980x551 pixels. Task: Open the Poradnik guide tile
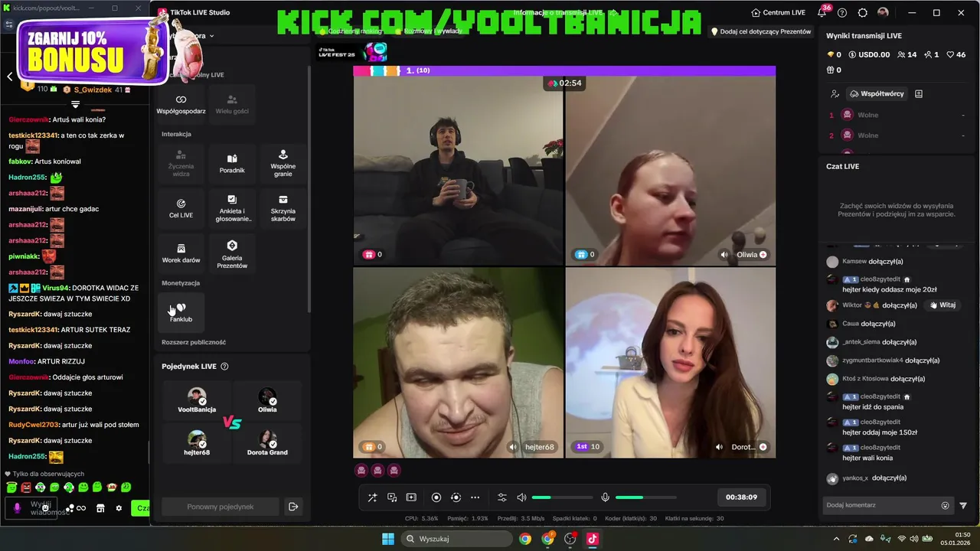pos(232,163)
